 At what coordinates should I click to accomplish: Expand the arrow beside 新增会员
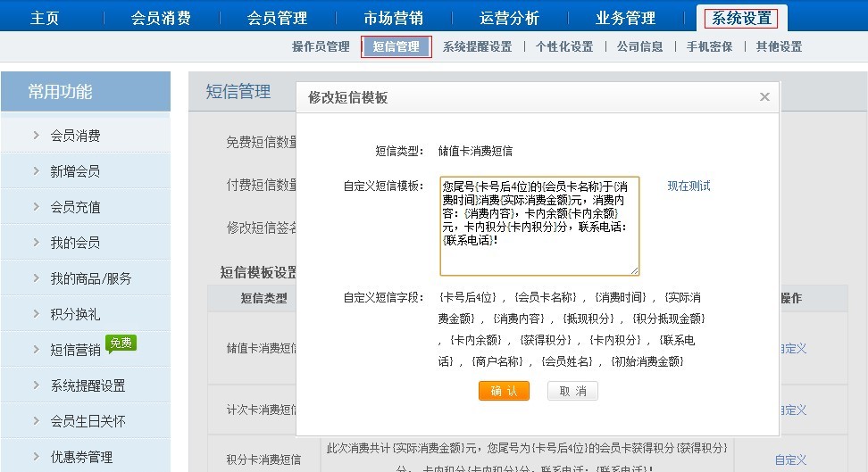[x=36, y=171]
